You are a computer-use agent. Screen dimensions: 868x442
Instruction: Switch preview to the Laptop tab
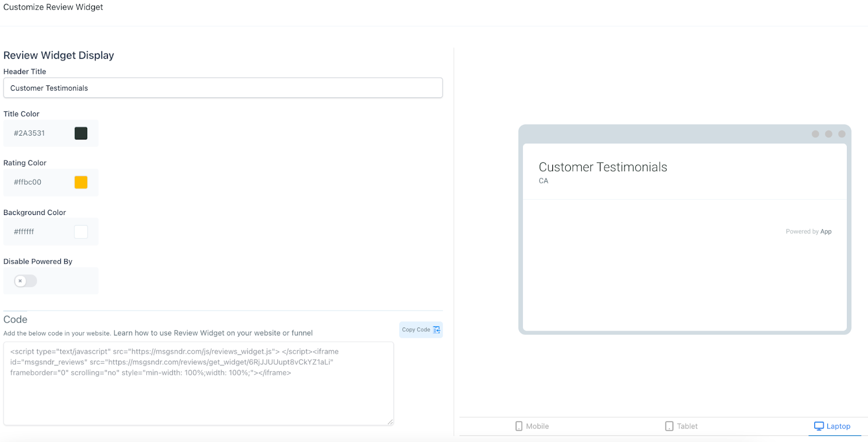pyautogui.click(x=833, y=426)
